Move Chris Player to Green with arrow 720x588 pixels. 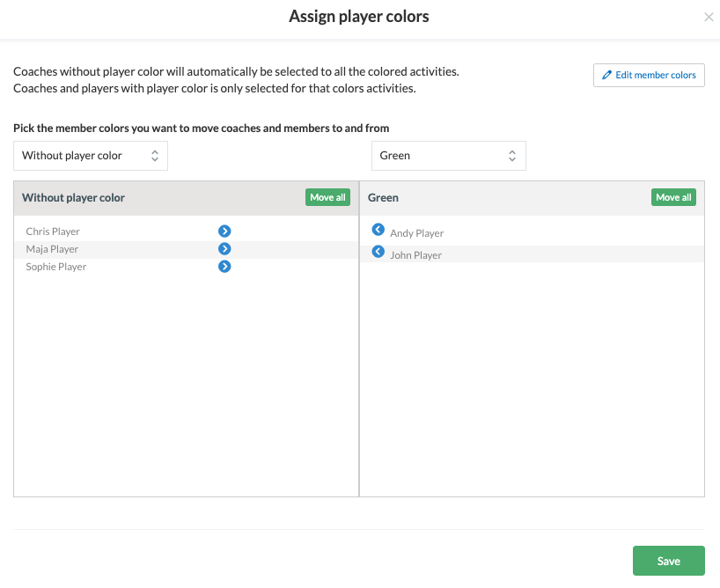224,232
